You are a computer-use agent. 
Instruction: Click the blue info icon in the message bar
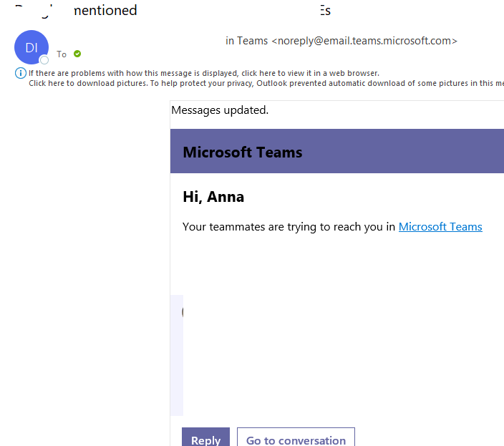pos(21,73)
